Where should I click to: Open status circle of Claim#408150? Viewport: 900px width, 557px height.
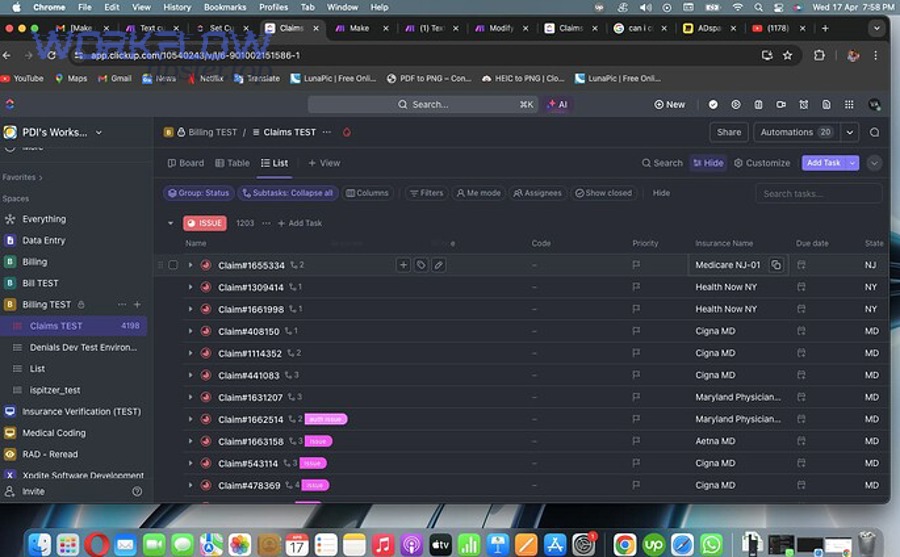[x=205, y=331]
